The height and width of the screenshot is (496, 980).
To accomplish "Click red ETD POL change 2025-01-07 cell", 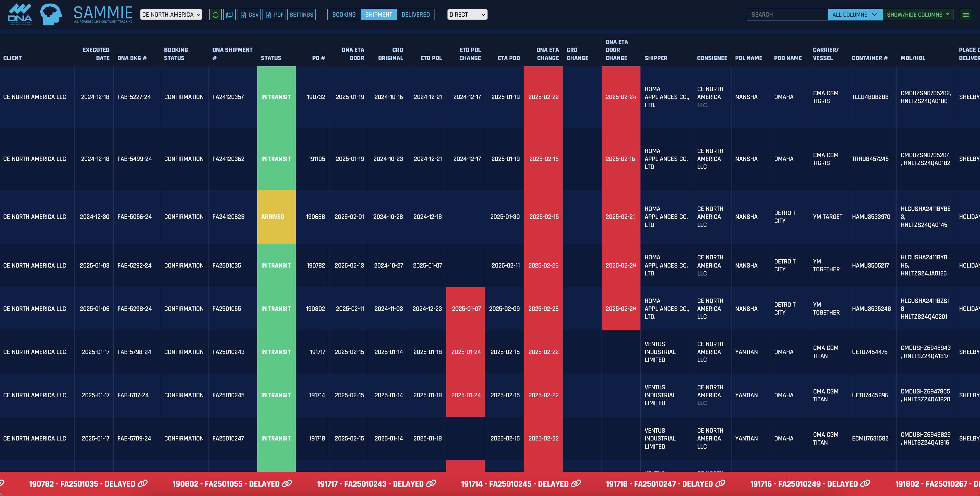I will pyautogui.click(x=465, y=309).
